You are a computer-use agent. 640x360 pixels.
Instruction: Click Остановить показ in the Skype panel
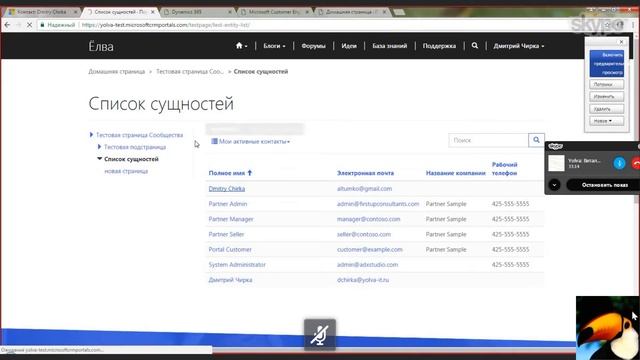pyautogui.click(x=604, y=185)
